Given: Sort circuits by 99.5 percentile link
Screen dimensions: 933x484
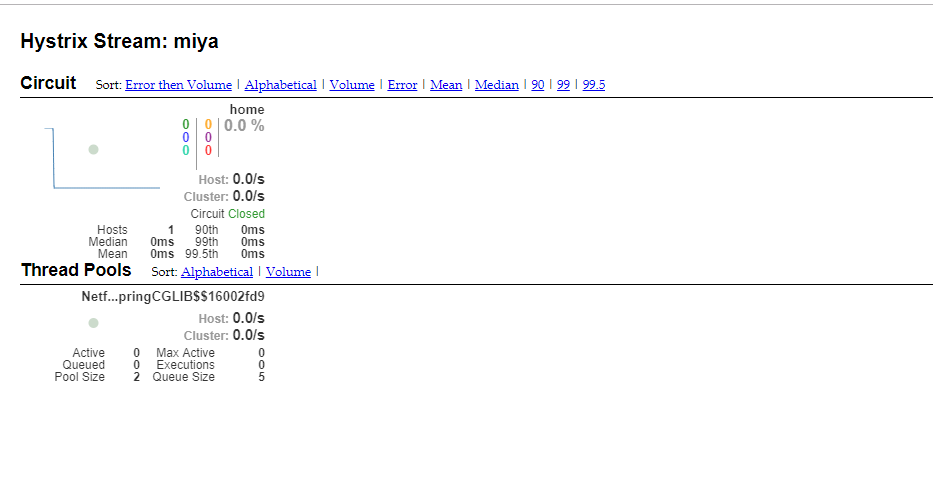Looking at the screenshot, I should click(593, 85).
